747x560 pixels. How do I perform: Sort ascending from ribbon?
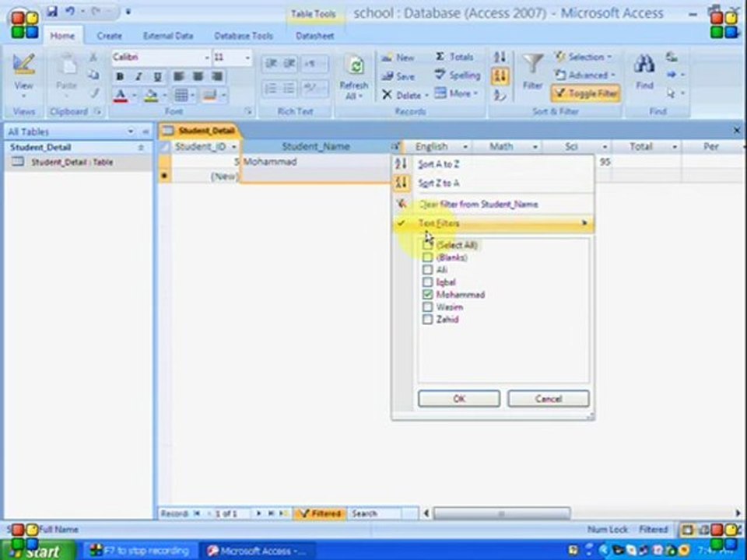(x=500, y=57)
